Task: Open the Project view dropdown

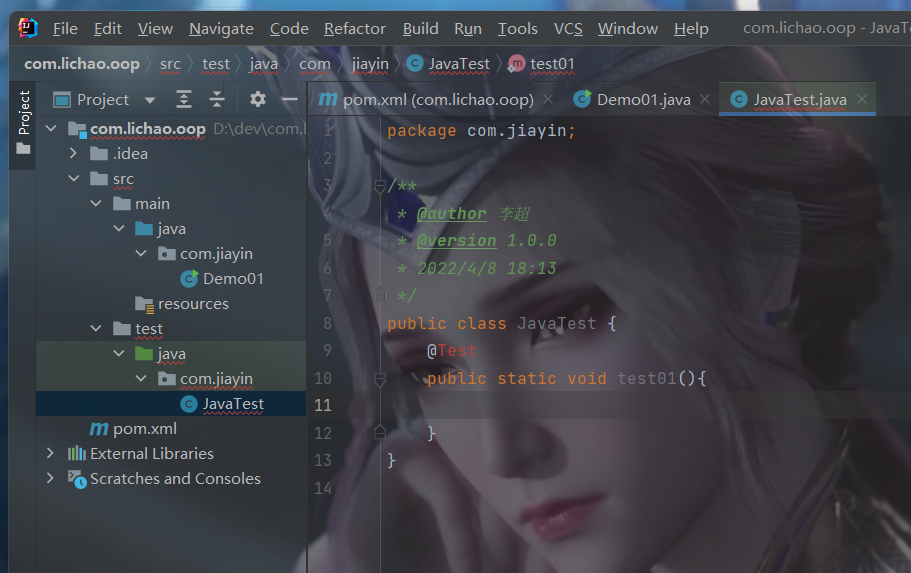Action: [150, 100]
